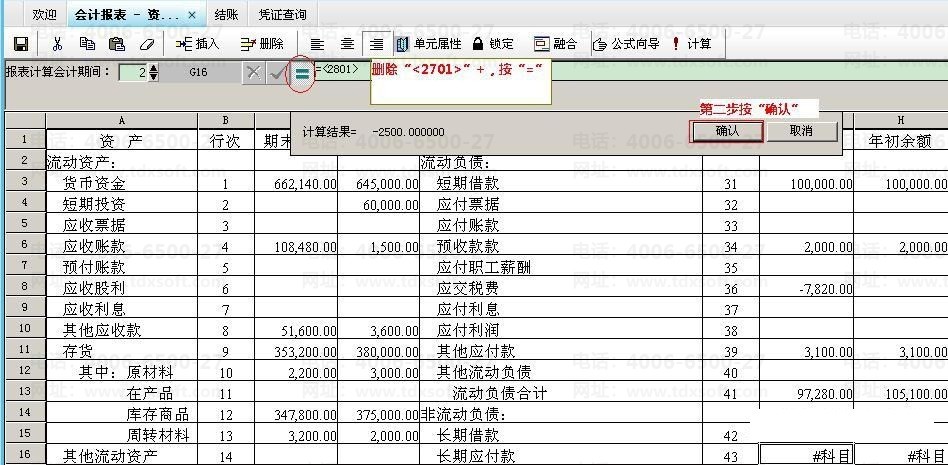This screenshot has height=465, width=948.
Task: Cancel formula edit with X icon
Action: pyautogui.click(x=254, y=73)
